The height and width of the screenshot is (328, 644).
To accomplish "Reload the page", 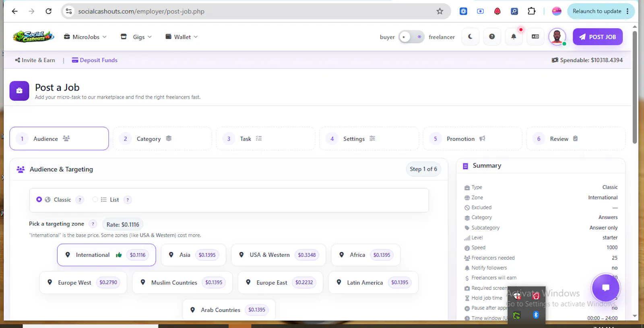I will (x=49, y=11).
